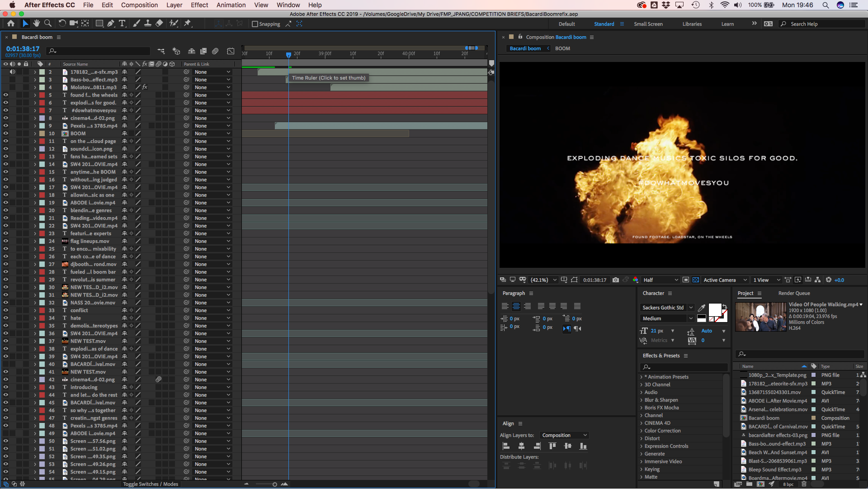Hide the 'hate' text layer
This screenshot has width=868, height=489.
[6, 318]
